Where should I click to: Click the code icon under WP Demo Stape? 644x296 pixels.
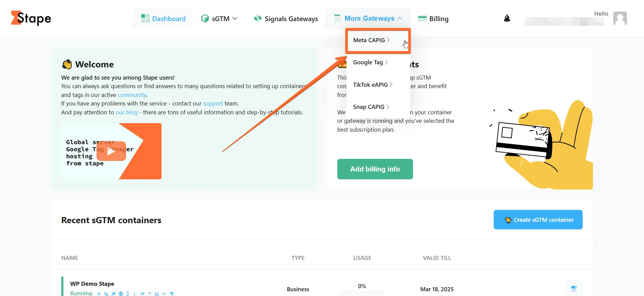(164, 294)
